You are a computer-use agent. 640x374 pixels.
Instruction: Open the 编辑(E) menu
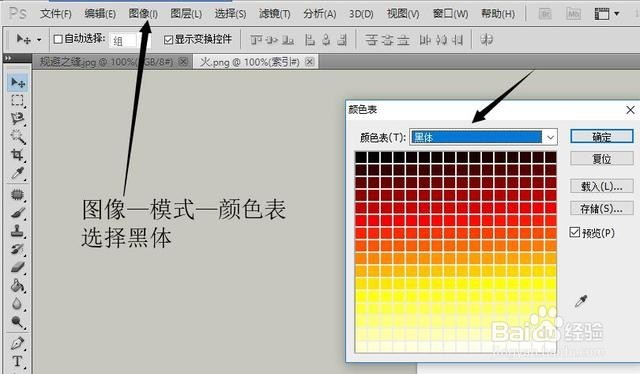pyautogui.click(x=100, y=14)
